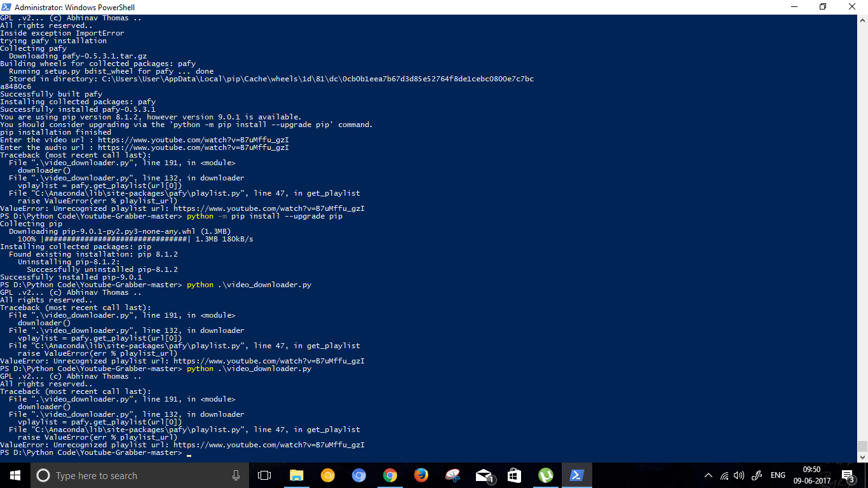Screen dimensions: 868x488
Task: Click the trying pafy installation line
Action: [53, 41]
